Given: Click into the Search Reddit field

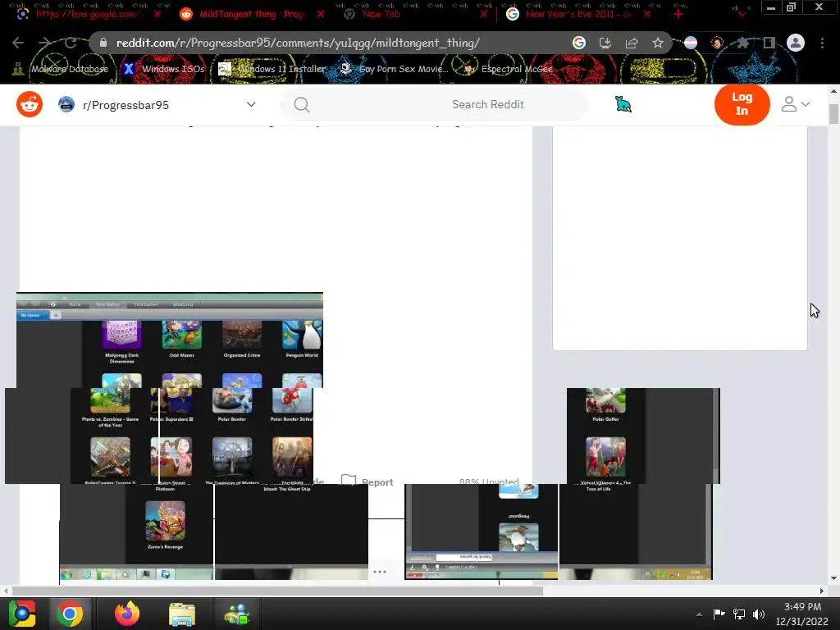Looking at the screenshot, I should coord(435,104).
